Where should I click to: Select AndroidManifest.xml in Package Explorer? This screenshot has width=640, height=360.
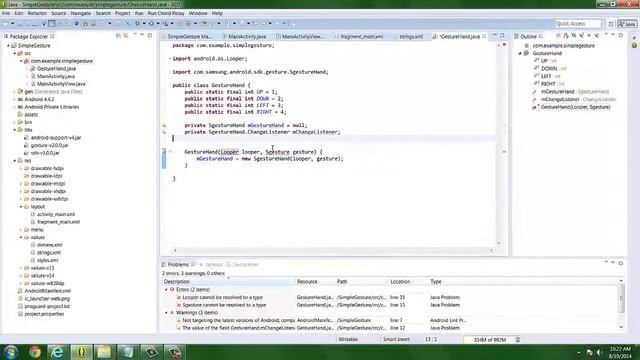pos(47,291)
